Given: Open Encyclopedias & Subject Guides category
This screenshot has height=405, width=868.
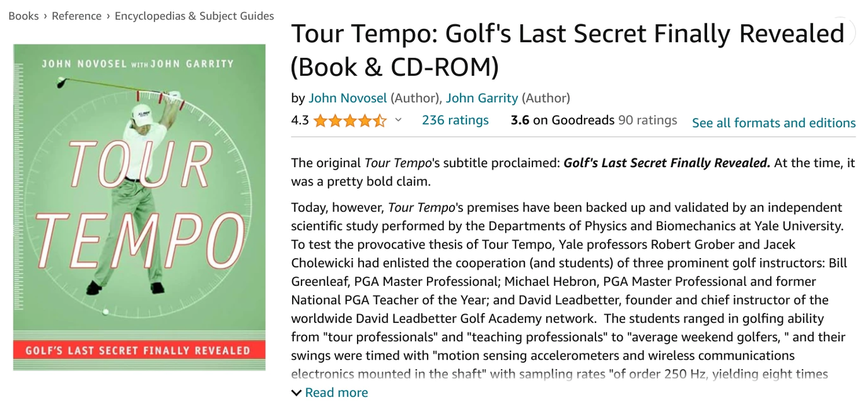Looking at the screenshot, I should tap(193, 16).
